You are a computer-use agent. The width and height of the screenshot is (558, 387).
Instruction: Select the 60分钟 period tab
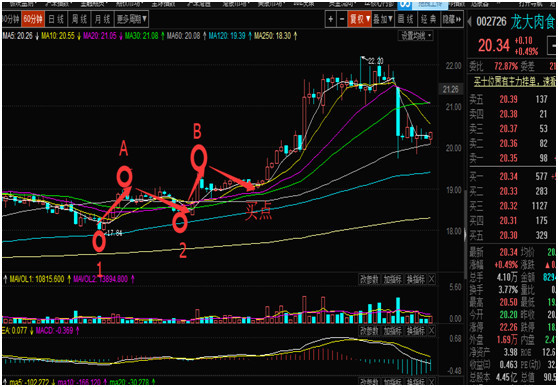(x=32, y=19)
